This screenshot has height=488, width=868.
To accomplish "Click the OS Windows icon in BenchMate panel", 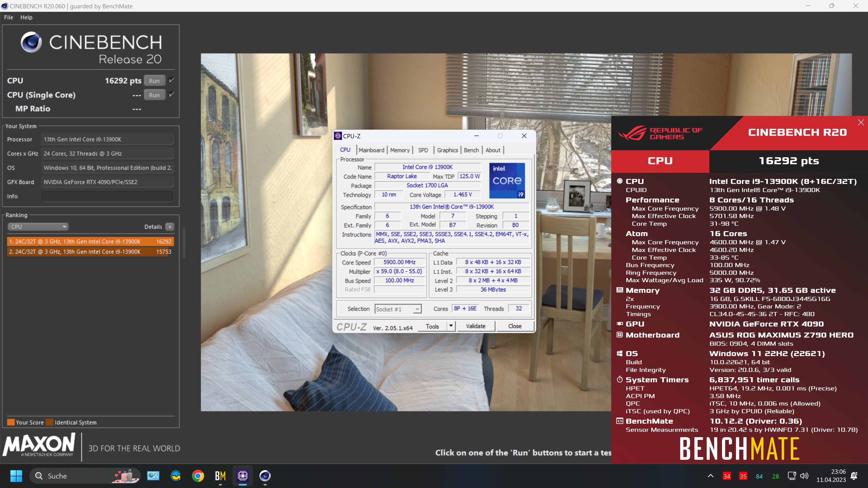I will point(620,353).
